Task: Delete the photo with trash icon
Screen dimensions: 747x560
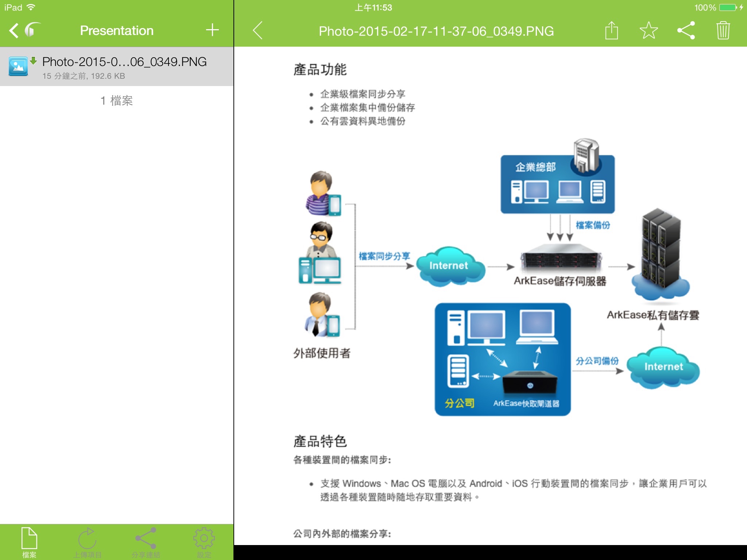Action: pos(723,30)
